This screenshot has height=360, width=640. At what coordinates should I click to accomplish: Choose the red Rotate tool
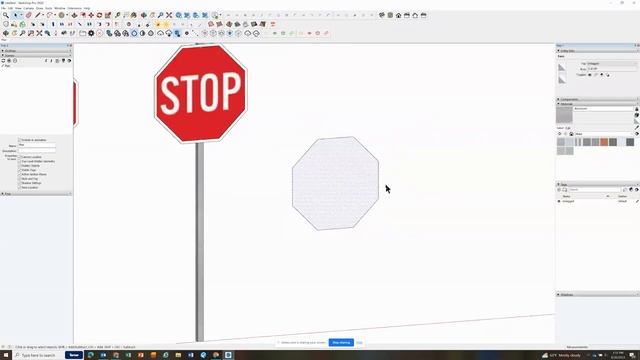click(x=99, y=15)
